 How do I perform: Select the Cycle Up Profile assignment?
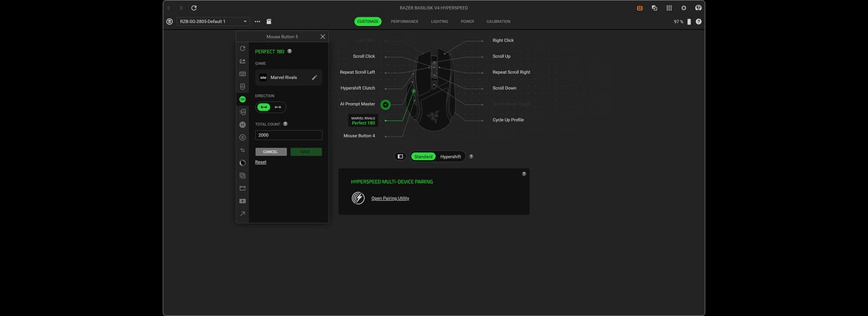coord(509,120)
